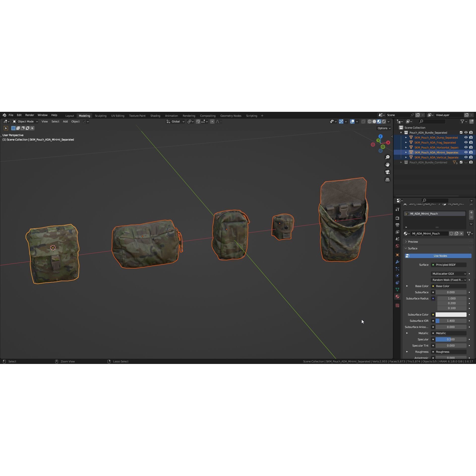
Task: Click the Subsurface Color swatch
Action: pyautogui.click(x=451, y=315)
